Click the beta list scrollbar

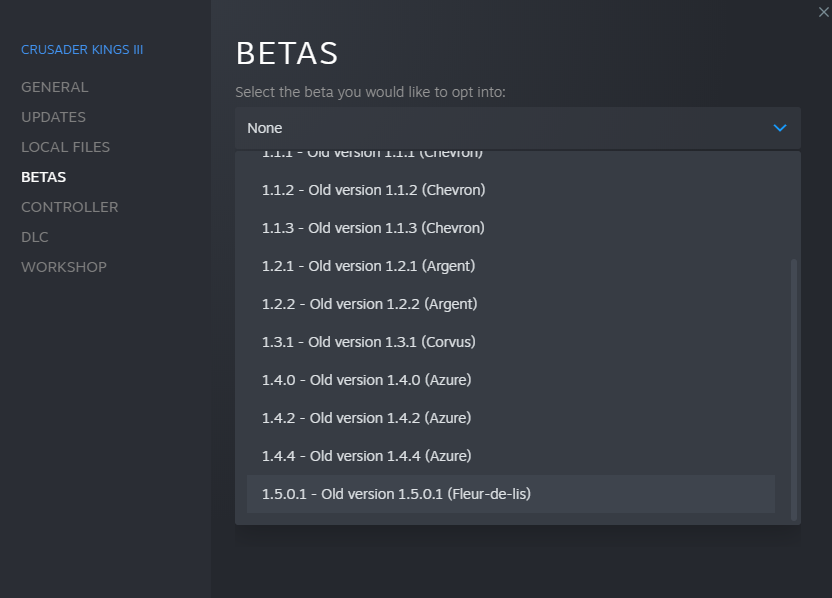(794, 390)
